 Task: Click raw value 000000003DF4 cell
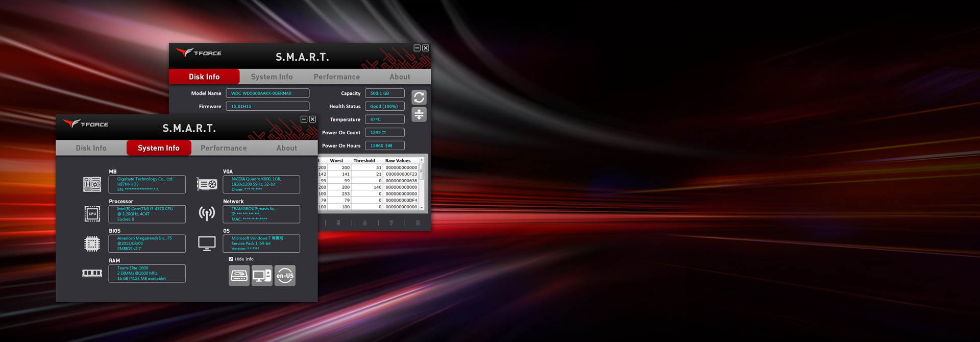point(401,200)
